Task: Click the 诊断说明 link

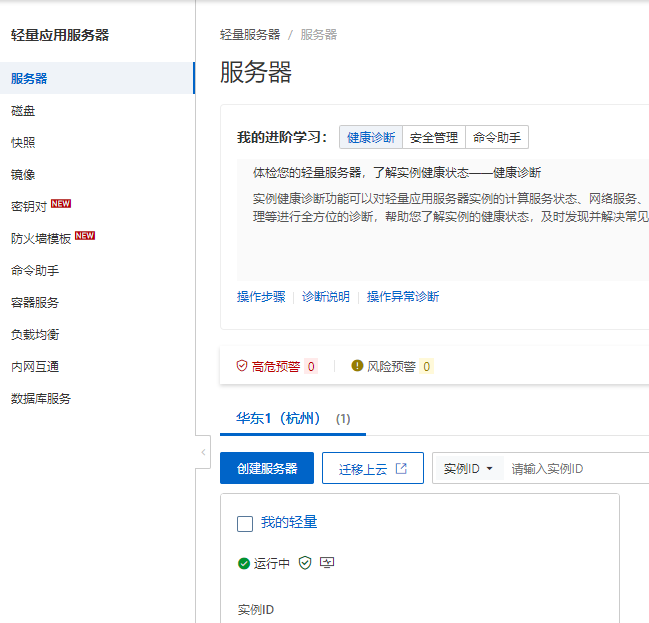Action: click(326, 297)
